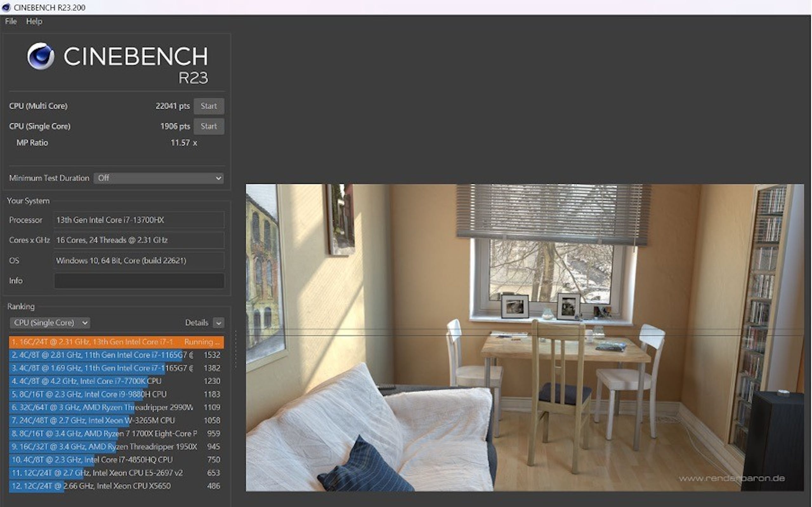This screenshot has width=812, height=507.
Task: Start the CPU Single Core test
Action: (209, 126)
